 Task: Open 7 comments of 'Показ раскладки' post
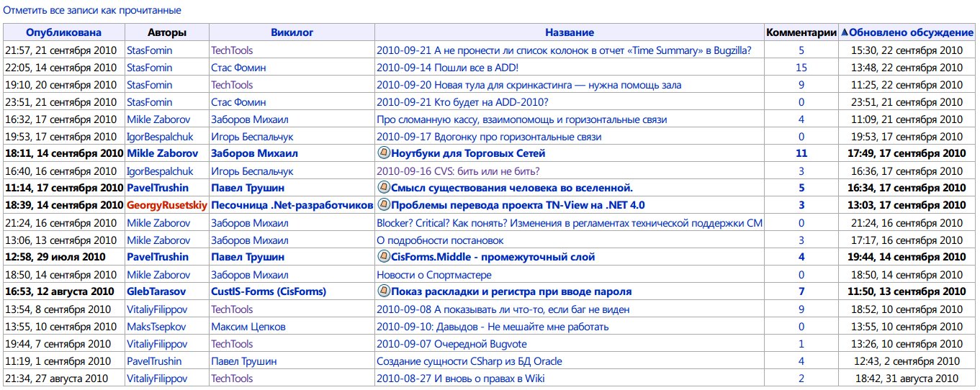801,291
